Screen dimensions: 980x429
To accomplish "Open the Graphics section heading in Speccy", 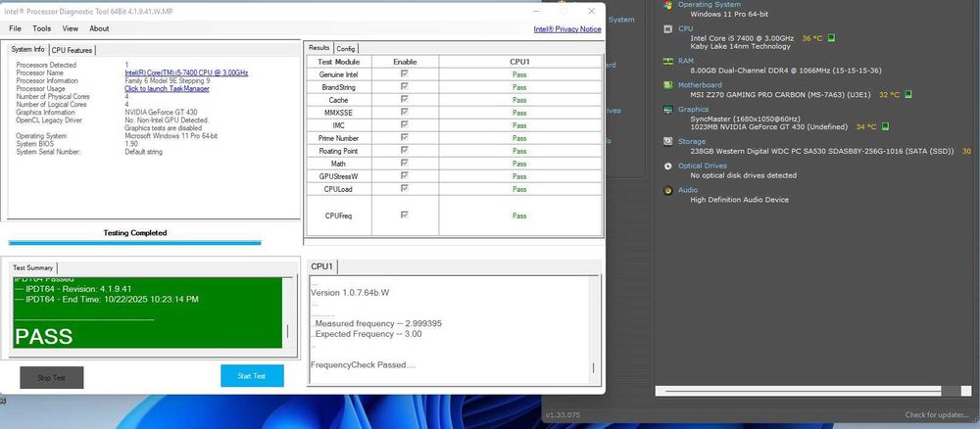I will (694, 110).
